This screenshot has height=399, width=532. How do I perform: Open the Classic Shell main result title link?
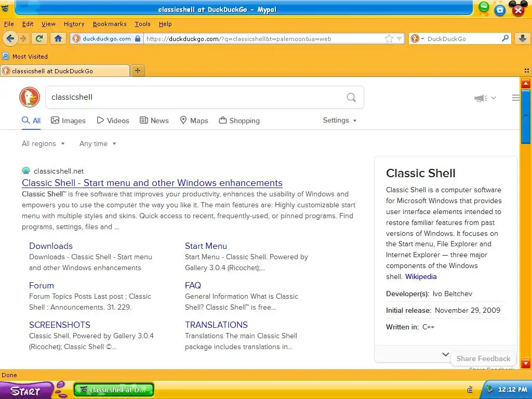[152, 182]
